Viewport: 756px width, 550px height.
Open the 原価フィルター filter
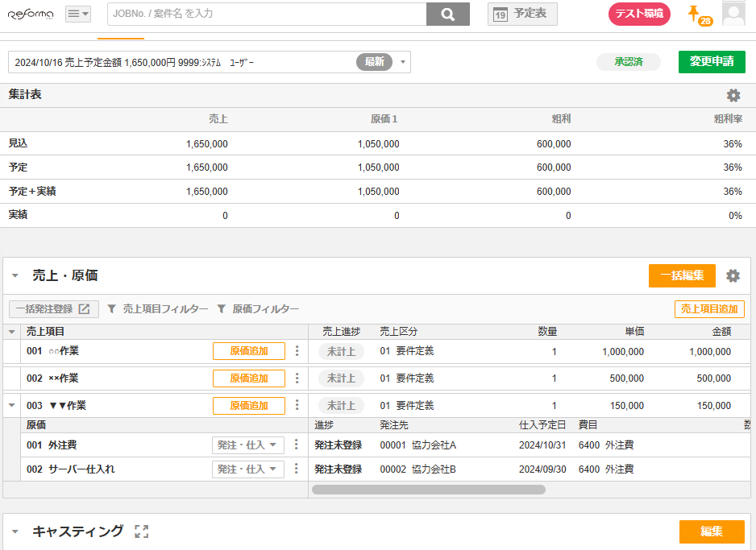(258, 309)
